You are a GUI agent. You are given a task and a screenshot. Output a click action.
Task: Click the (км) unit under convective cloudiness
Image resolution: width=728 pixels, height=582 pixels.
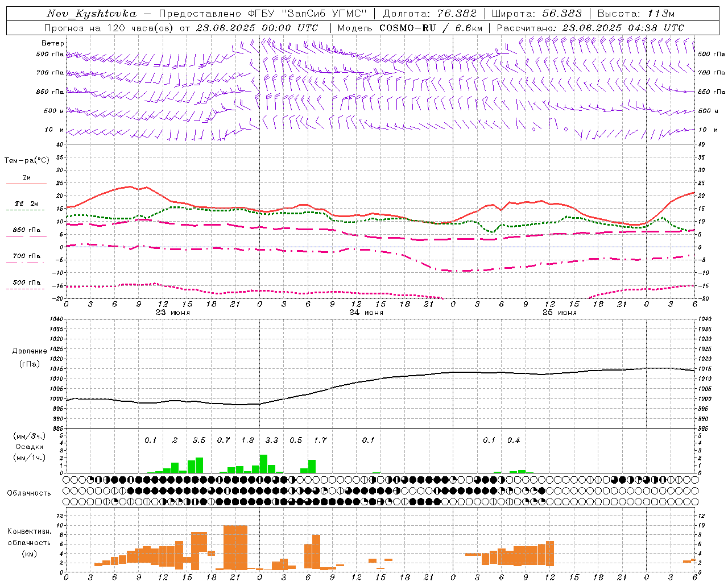point(29,554)
